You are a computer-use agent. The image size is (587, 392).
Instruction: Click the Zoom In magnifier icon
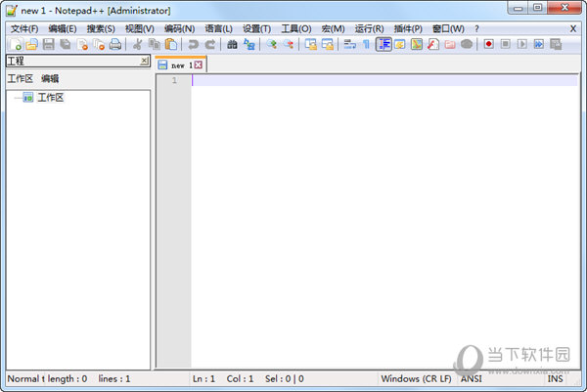271,45
